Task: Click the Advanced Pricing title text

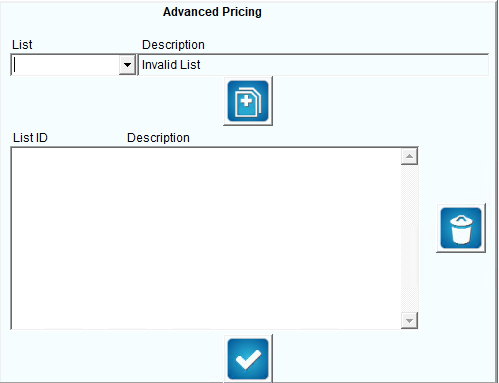Action: [212, 12]
